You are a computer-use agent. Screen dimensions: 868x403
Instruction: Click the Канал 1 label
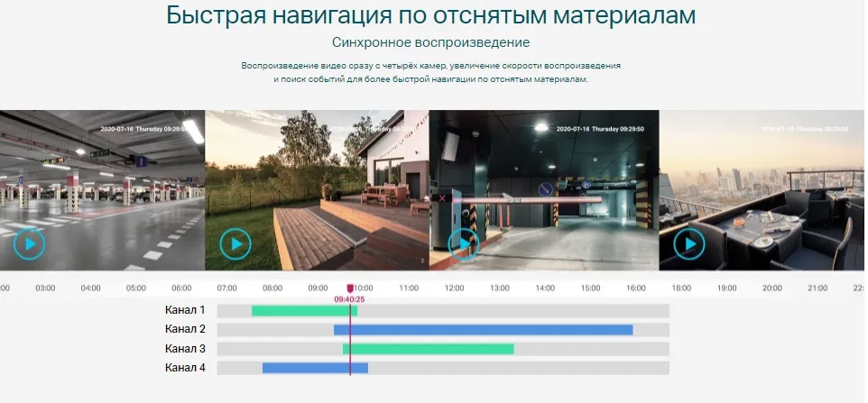185,310
